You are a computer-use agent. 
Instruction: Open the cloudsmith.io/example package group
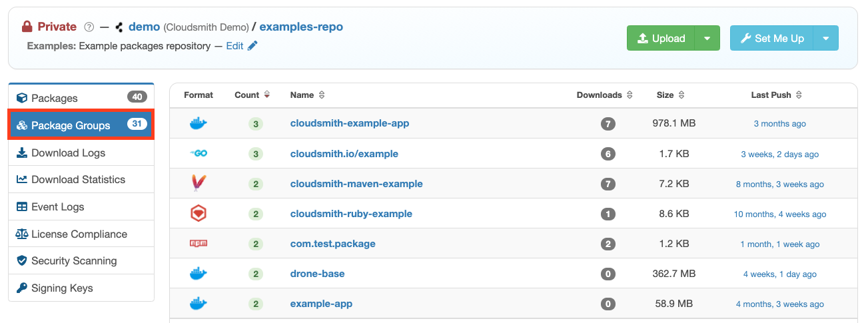pyautogui.click(x=344, y=154)
